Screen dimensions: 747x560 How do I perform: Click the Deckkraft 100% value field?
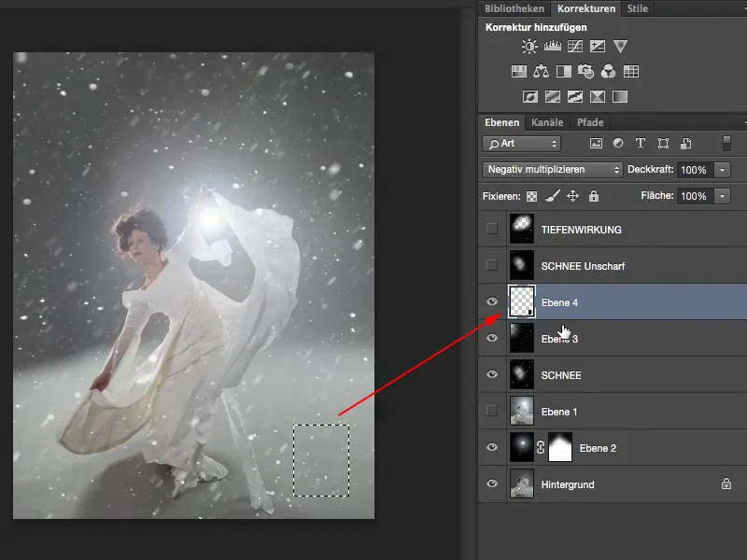(695, 170)
